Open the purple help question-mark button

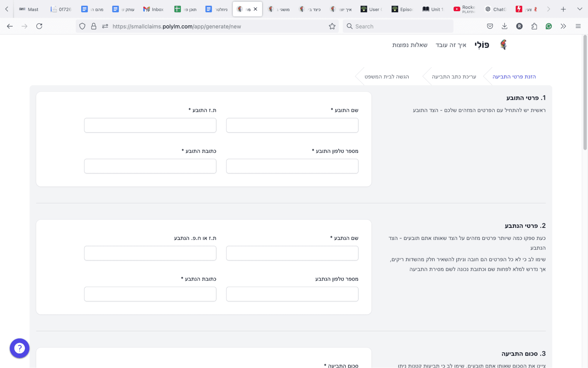[19, 348]
